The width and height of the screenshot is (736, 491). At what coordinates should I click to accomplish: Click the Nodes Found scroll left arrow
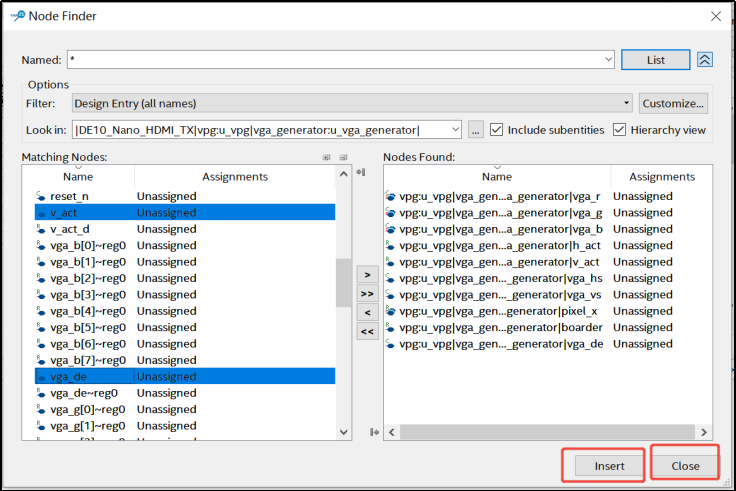click(392, 432)
